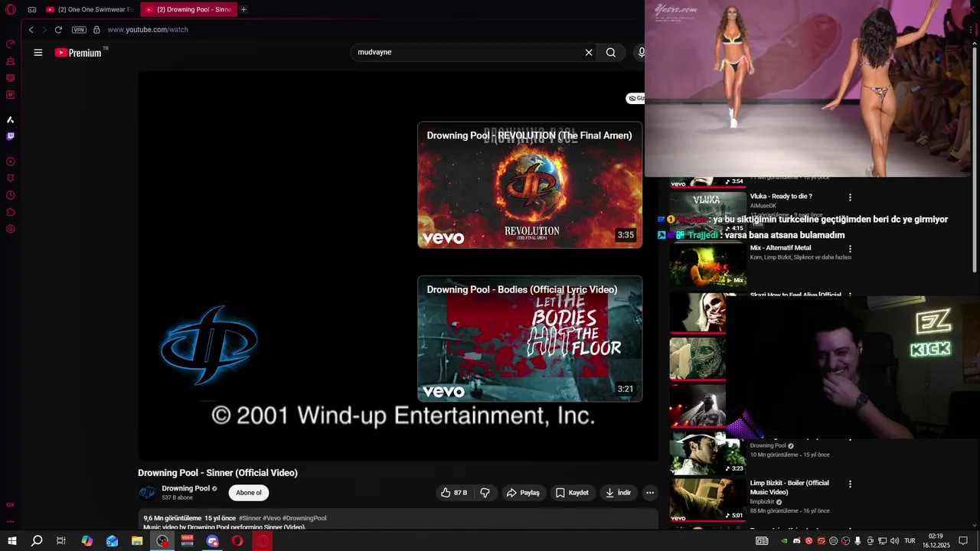The image size is (980, 551).
Task: Select the Drowning Pool - Sinner tab
Action: click(188, 10)
